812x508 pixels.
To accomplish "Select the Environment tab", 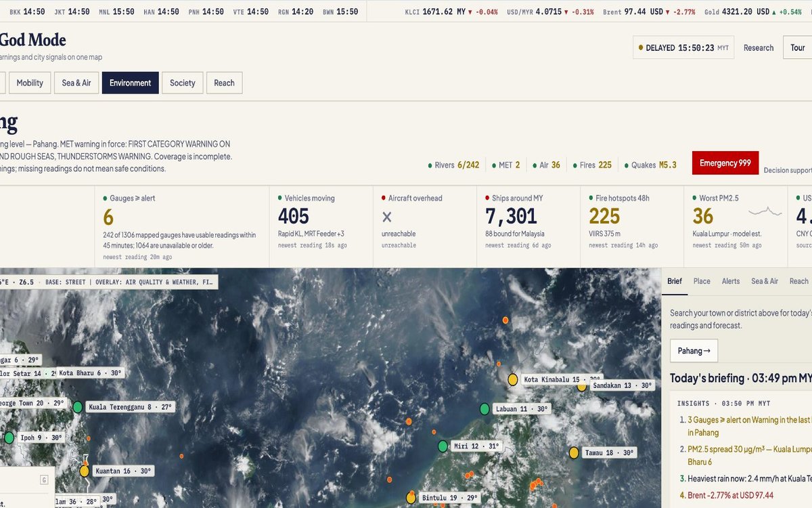I will pyautogui.click(x=131, y=83).
